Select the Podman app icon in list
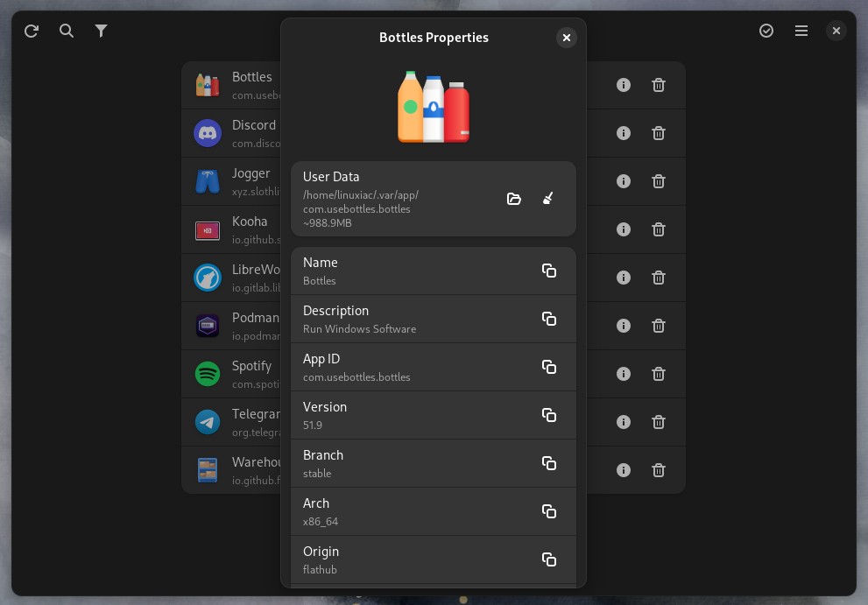Viewport: 868px width, 605px height. [x=208, y=326]
